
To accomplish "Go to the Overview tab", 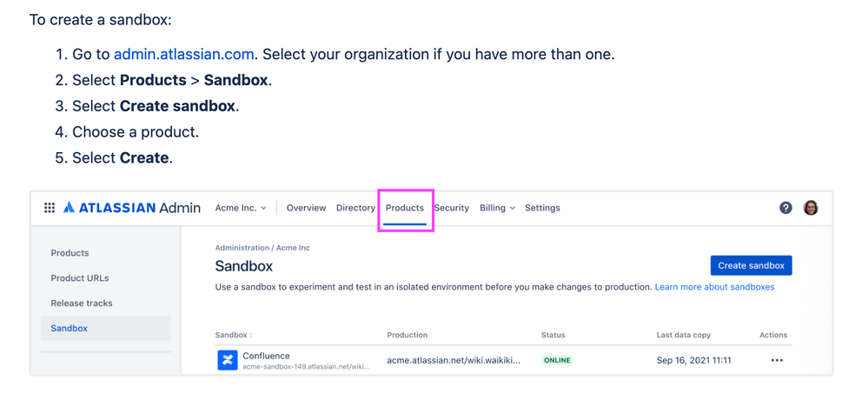I will [x=306, y=208].
